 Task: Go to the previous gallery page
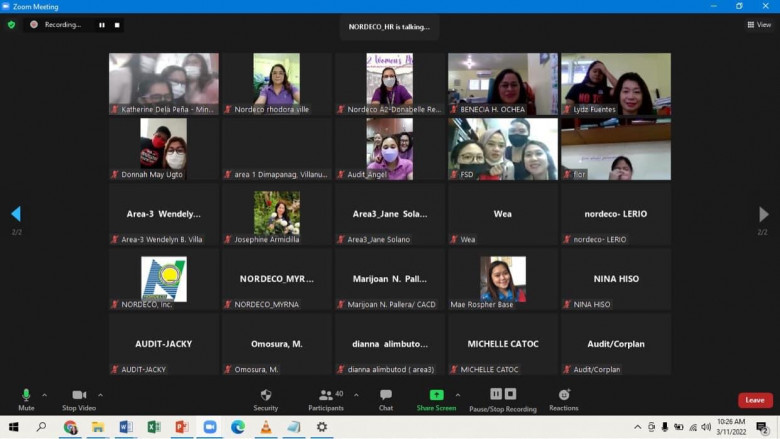15,214
